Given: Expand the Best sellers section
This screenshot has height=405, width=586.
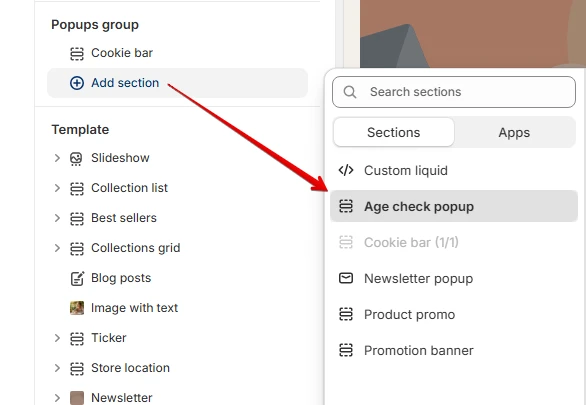Looking at the screenshot, I should click(57, 218).
